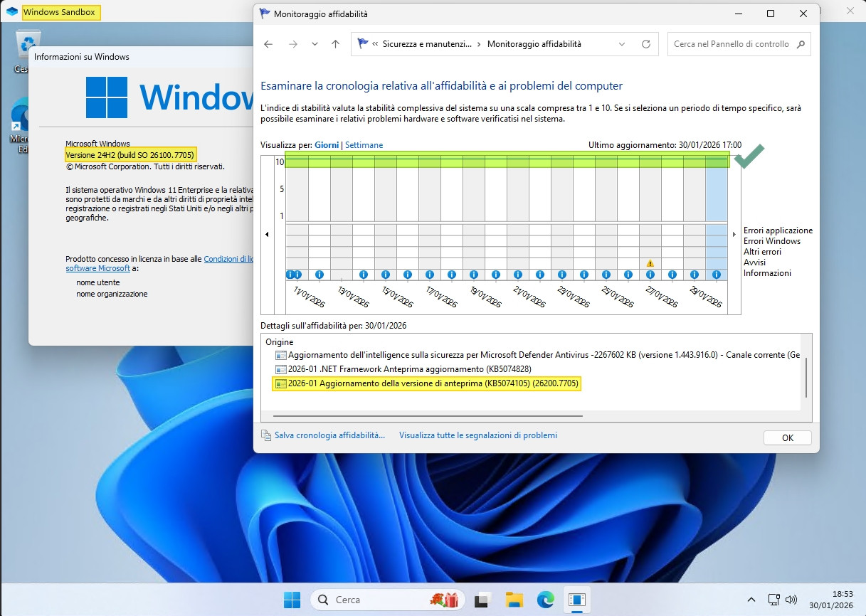This screenshot has height=616, width=866.
Task: Select info icon for 29/01/2026
Action: tap(695, 275)
